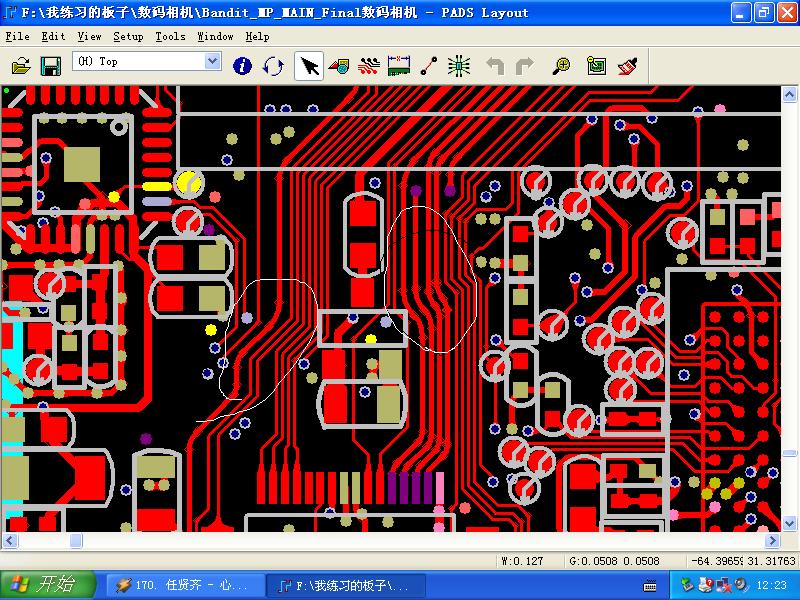Open the BGA toolbar chip icon
Image resolution: width=800 pixels, height=600 pixels.
(459, 66)
